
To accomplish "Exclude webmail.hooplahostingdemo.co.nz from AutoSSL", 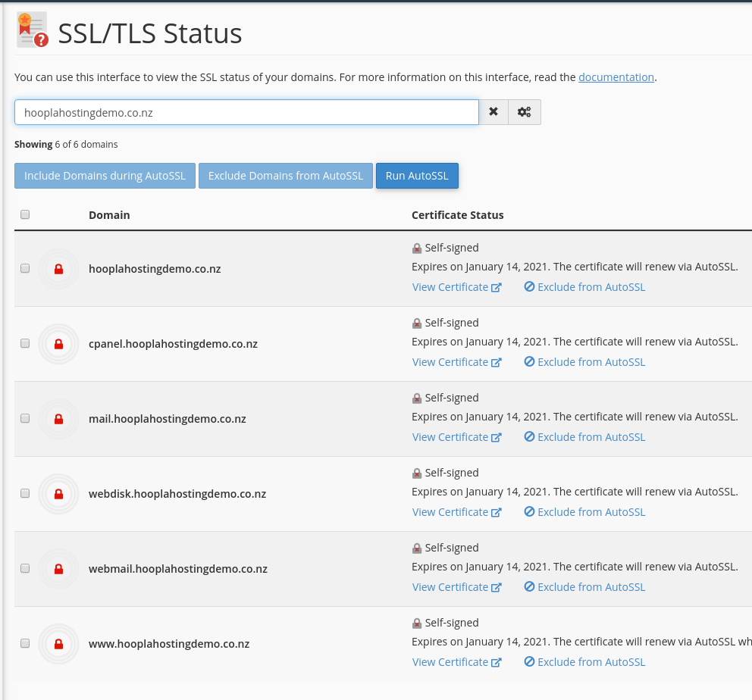I will 584,587.
